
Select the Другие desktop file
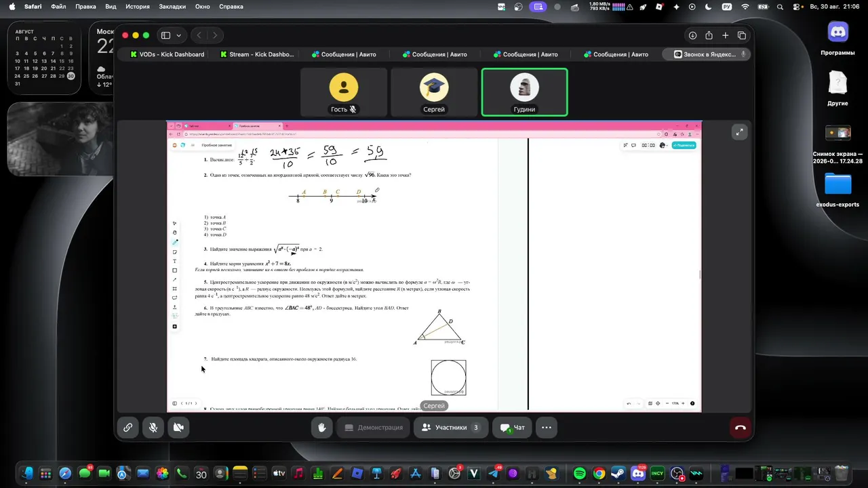[838, 88]
